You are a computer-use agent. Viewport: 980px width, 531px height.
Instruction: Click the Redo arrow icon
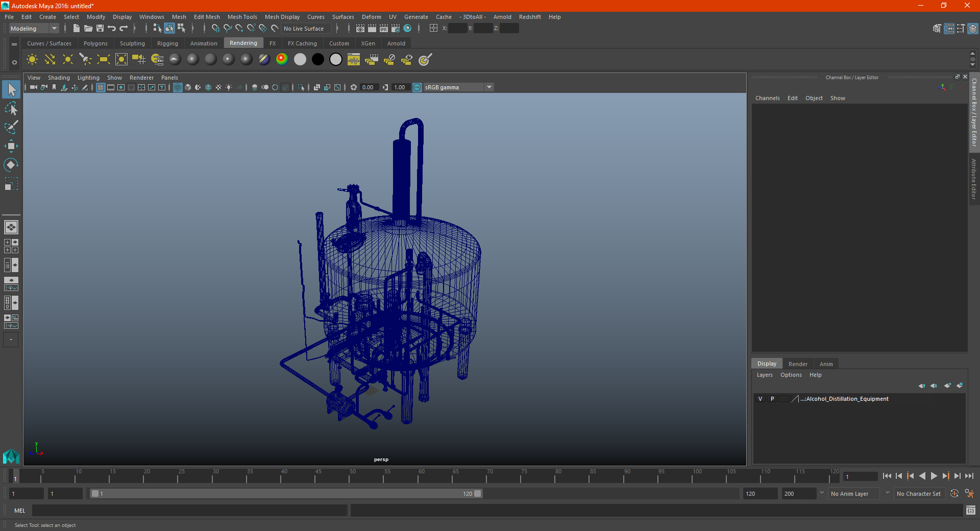(x=124, y=29)
